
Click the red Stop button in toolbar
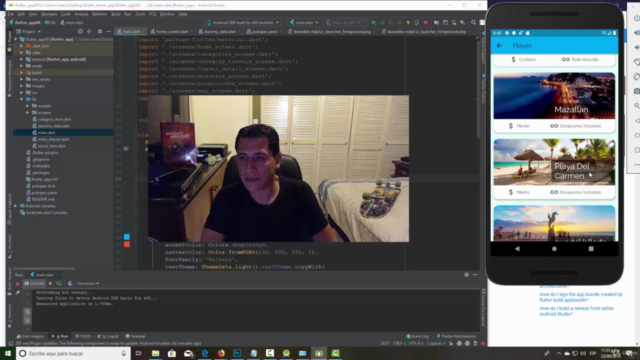425,22
